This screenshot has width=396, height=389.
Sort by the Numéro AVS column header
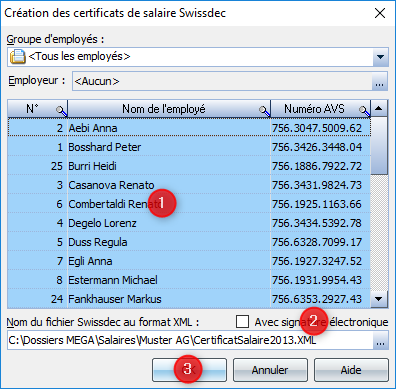pyautogui.click(x=314, y=109)
